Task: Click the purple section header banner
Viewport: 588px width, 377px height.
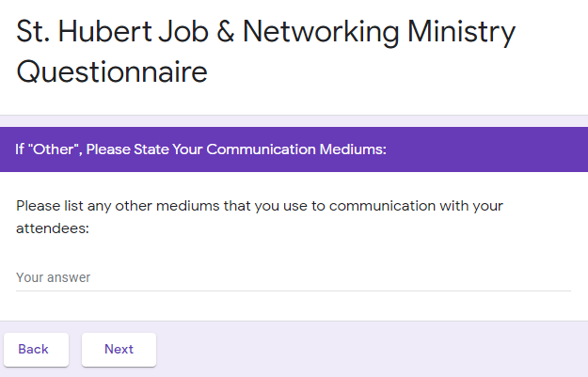Action: click(x=294, y=149)
